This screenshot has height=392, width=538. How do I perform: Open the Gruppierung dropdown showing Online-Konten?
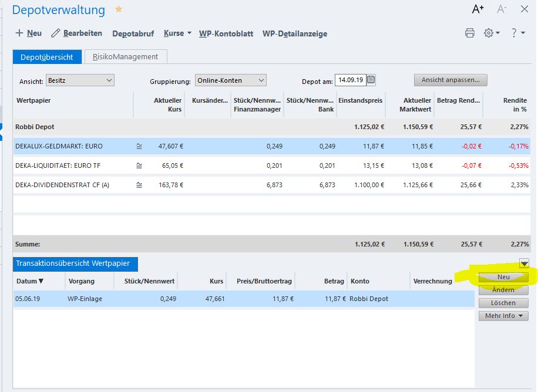[x=231, y=80]
